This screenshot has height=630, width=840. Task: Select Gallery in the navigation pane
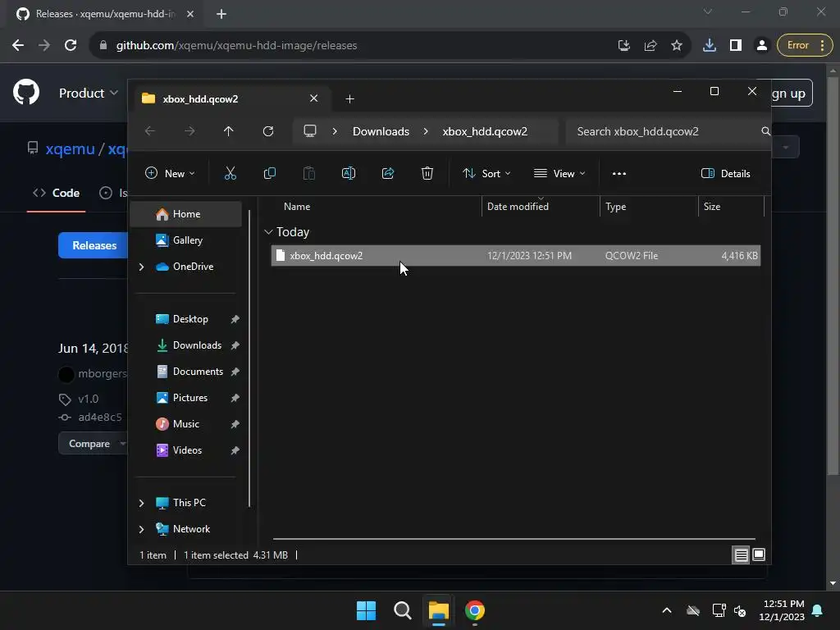coord(186,240)
